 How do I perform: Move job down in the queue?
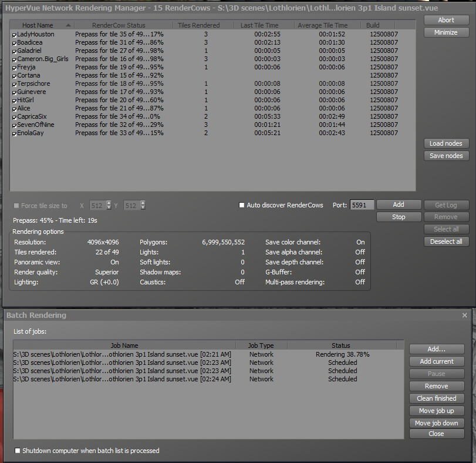[x=437, y=423]
